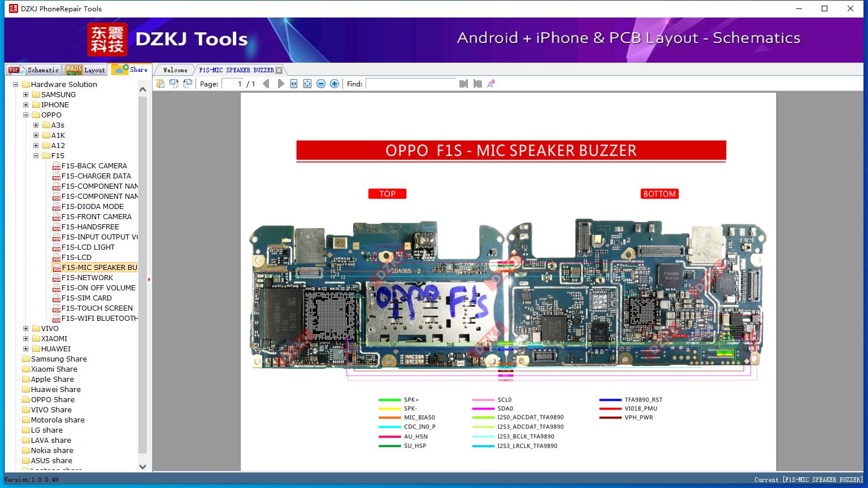Open the Welcome document tab

(x=175, y=70)
